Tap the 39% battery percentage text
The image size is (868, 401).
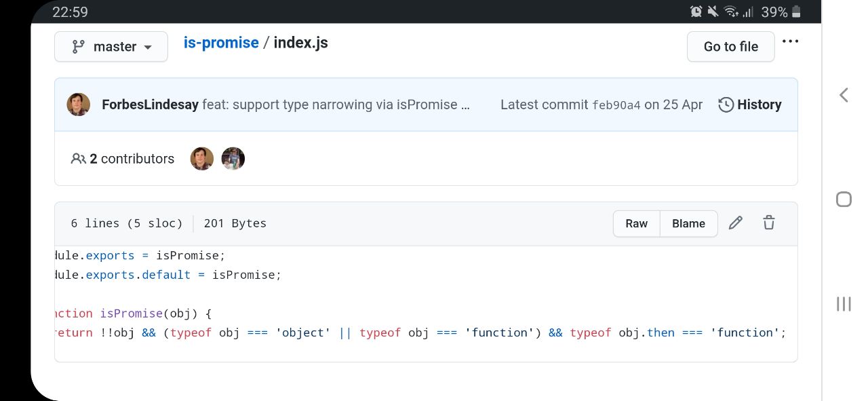(774, 12)
